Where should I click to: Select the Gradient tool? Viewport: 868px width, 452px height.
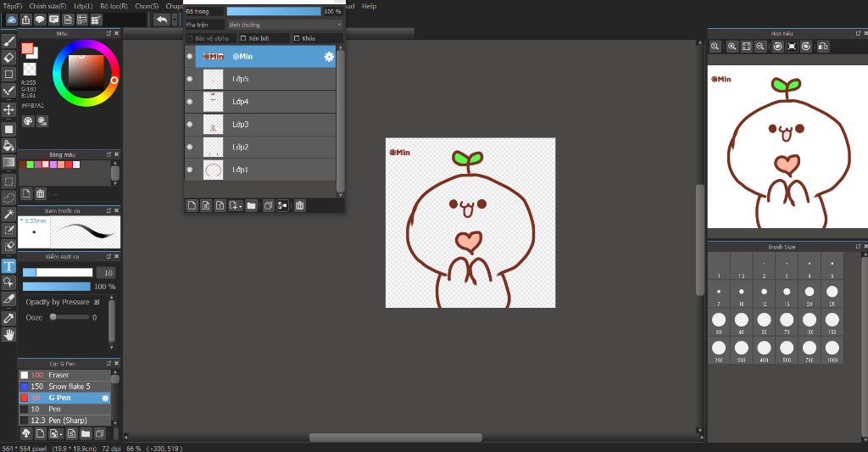tap(8, 162)
